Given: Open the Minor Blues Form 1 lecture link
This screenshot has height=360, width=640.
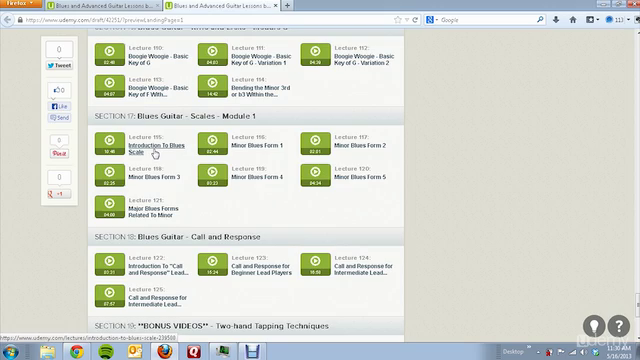Looking at the screenshot, I should pyautogui.click(x=257, y=145).
